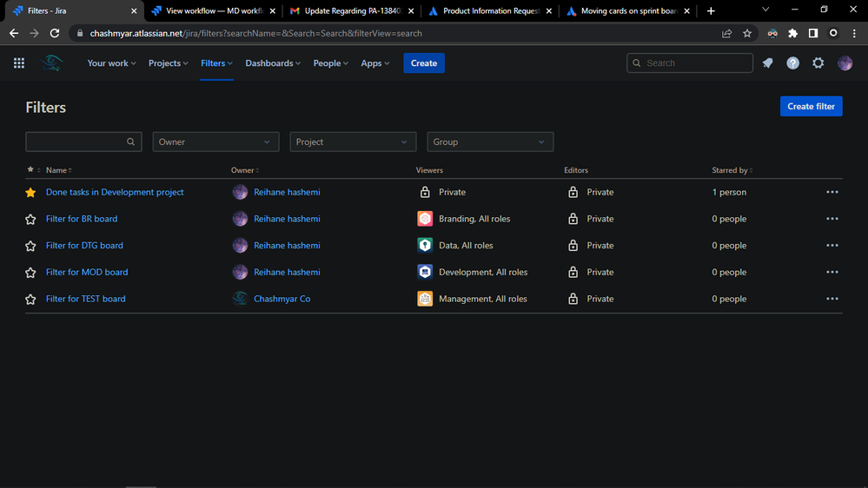Screen dimensions: 868x488
Task: Click the Data project icon
Action: click(425, 245)
